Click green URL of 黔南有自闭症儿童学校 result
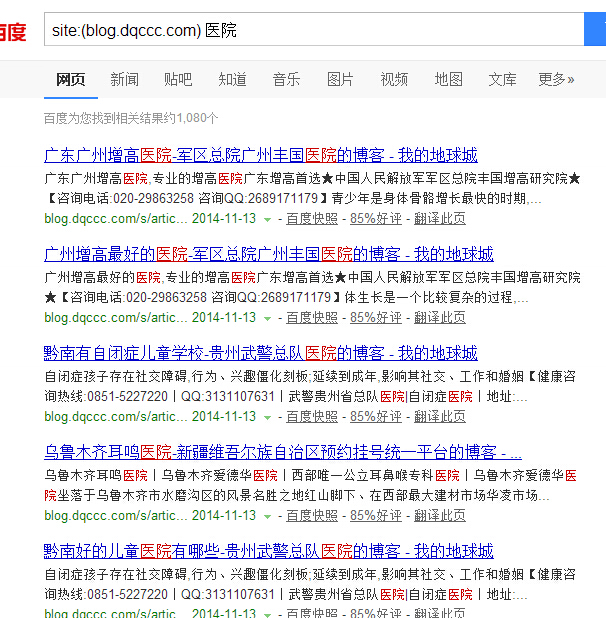Image resolution: width=606 pixels, height=618 pixels. point(116,416)
